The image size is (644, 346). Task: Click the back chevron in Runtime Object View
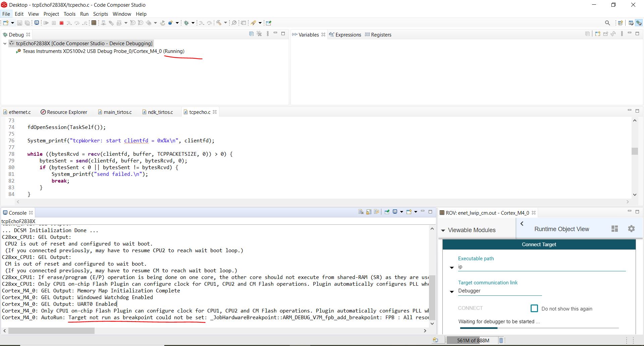click(522, 223)
